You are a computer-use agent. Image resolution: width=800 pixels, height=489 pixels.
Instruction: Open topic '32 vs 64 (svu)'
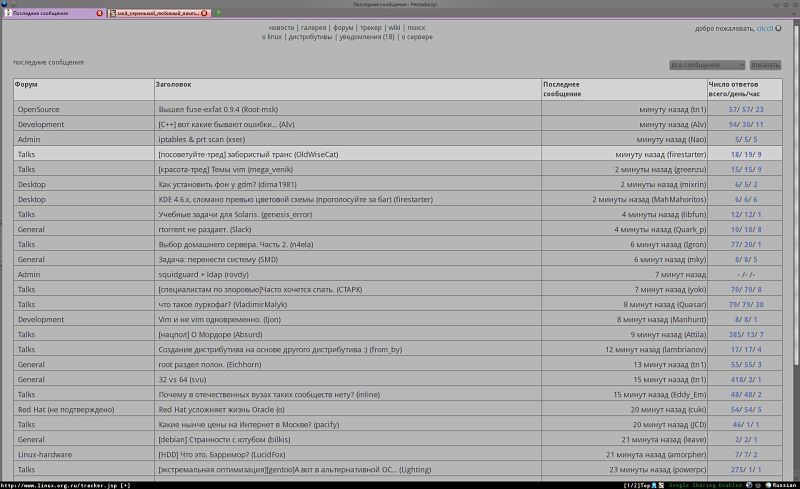pos(182,379)
